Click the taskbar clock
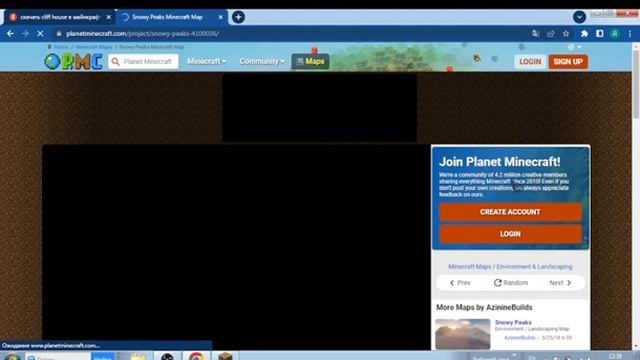The image size is (640, 360). (615, 356)
